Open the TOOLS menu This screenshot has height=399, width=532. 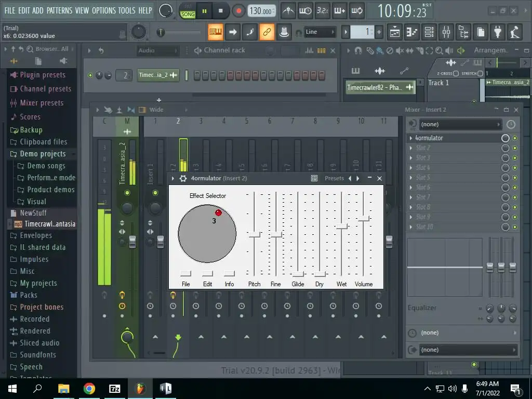[x=127, y=10]
